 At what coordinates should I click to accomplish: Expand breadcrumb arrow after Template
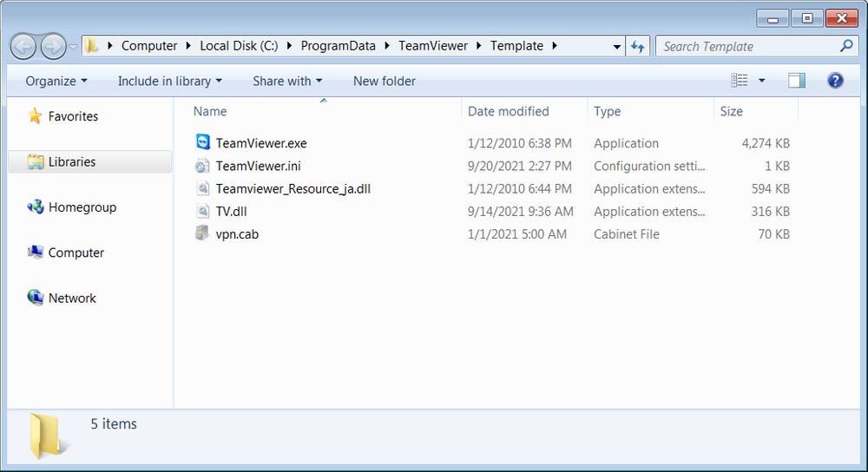point(554,46)
